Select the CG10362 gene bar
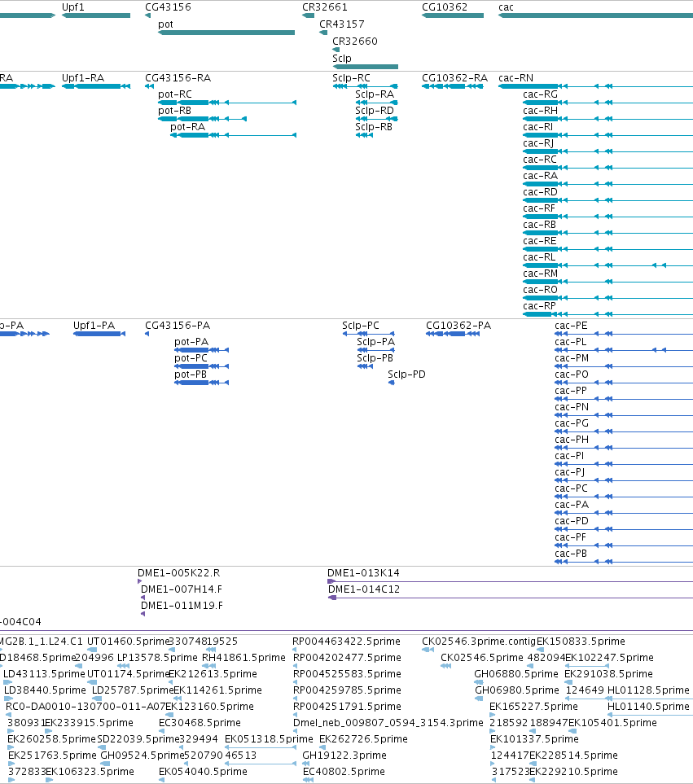 tap(453, 15)
